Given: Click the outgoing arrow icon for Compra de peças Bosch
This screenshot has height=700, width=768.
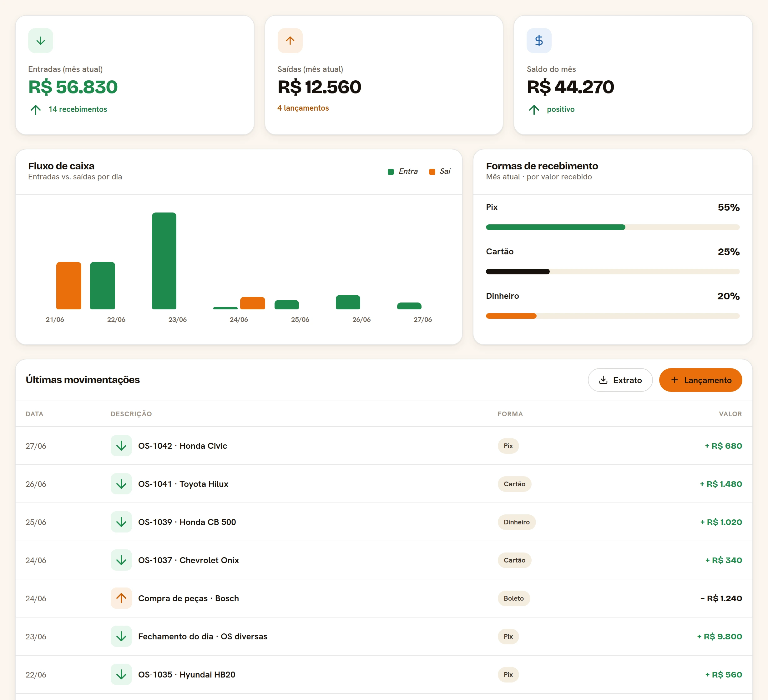Looking at the screenshot, I should [x=121, y=598].
